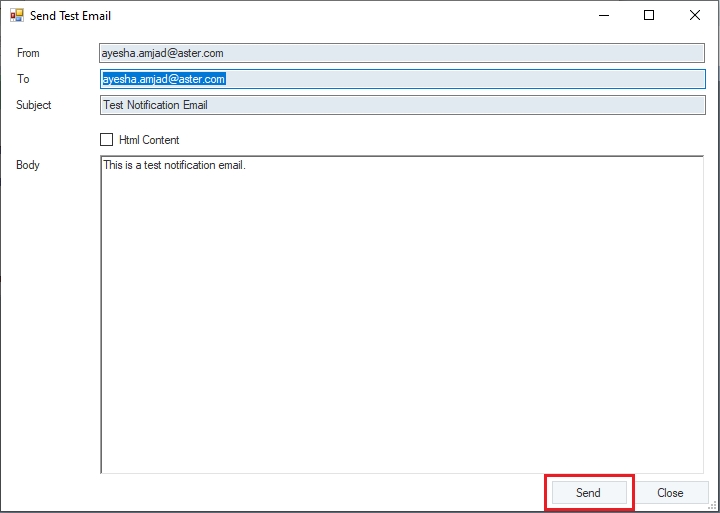Viewport: 720px width, 513px height.
Task: Close the dialog using the title bar X
Action: point(695,16)
